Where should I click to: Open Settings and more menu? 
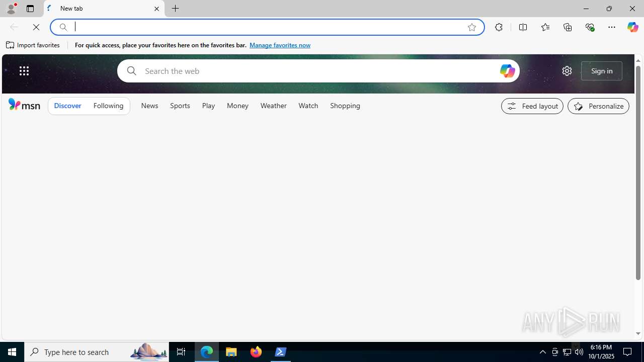(x=612, y=27)
